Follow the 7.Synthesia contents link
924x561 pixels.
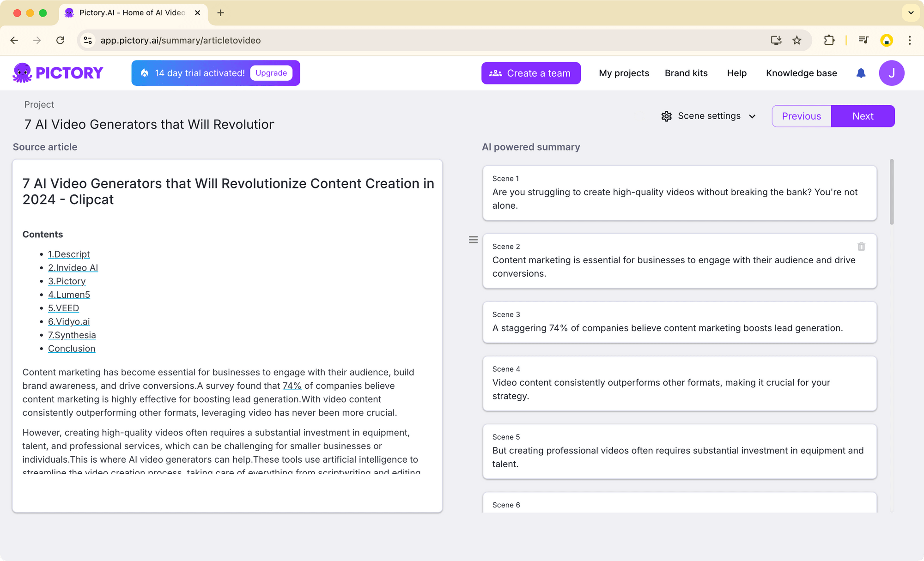pos(72,335)
